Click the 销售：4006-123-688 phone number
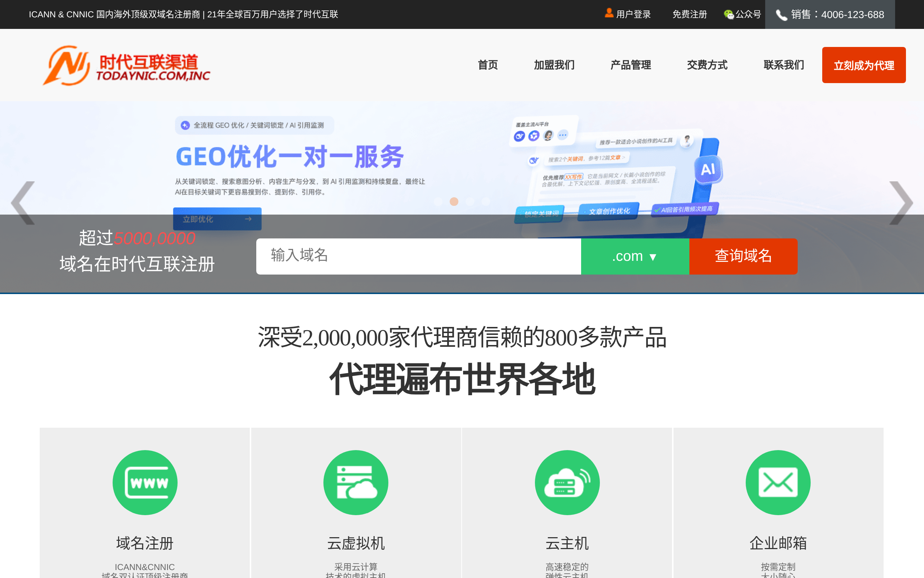The width and height of the screenshot is (924, 578). pyautogui.click(x=837, y=14)
